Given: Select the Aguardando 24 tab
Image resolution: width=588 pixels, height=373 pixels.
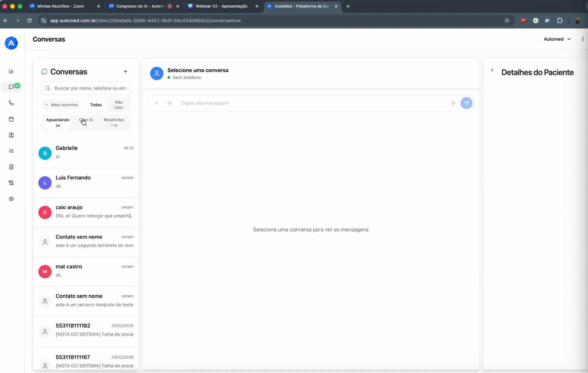Looking at the screenshot, I should tap(58, 122).
